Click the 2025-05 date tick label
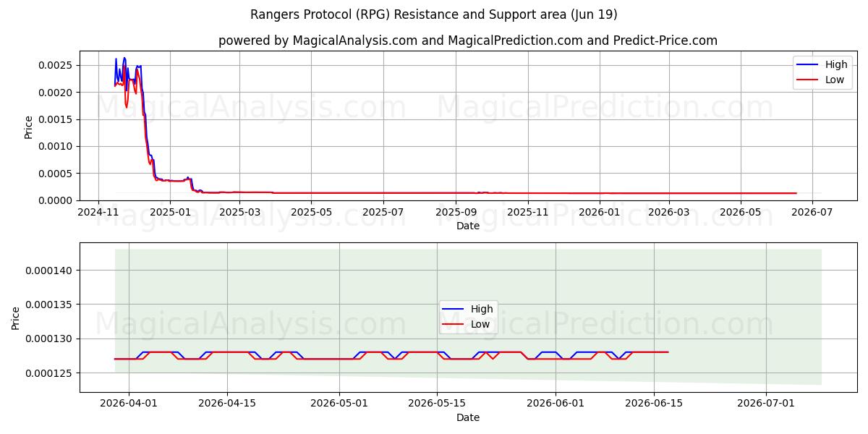This screenshot has width=868, height=434. tap(310, 212)
